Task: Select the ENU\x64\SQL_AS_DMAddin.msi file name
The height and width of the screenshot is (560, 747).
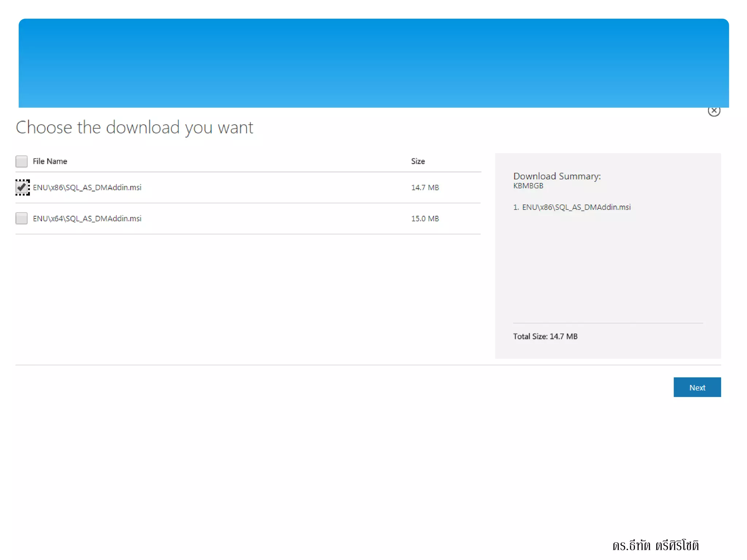Action: 87,218
